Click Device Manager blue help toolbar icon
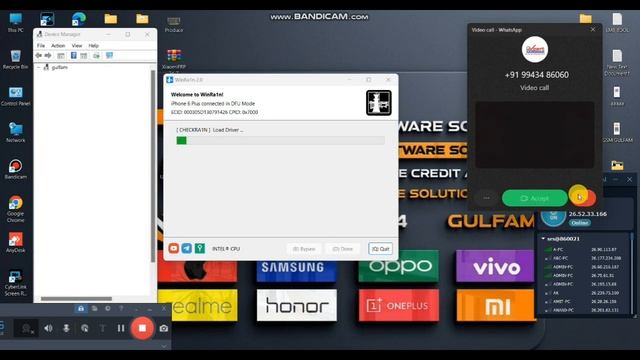The height and width of the screenshot is (360, 640). [73, 56]
